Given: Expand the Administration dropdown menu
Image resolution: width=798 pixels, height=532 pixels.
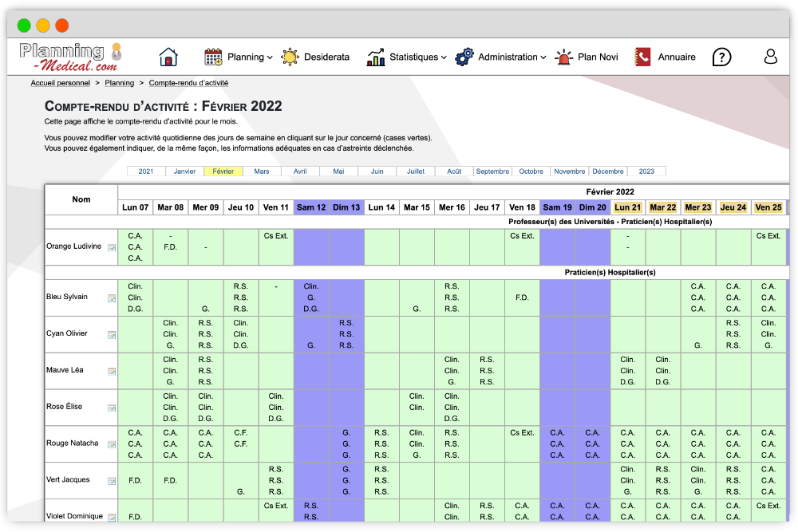Looking at the screenshot, I should (x=500, y=57).
